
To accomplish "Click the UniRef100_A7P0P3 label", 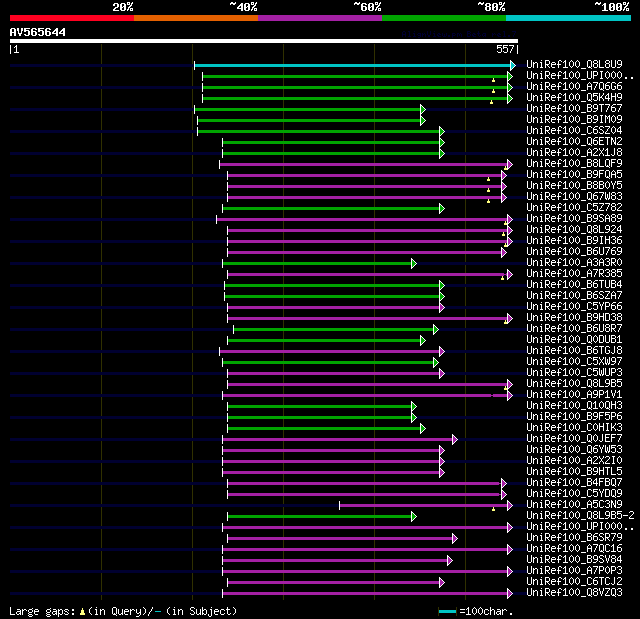I will (x=574, y=571).
